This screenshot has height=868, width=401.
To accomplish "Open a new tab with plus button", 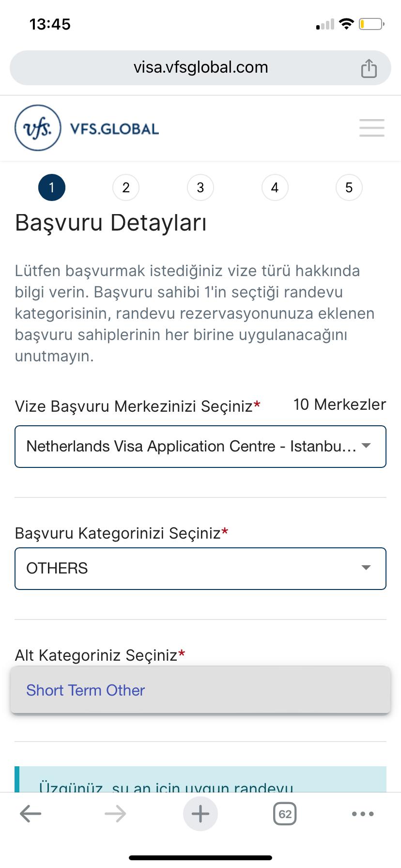I will pos(200,814).
